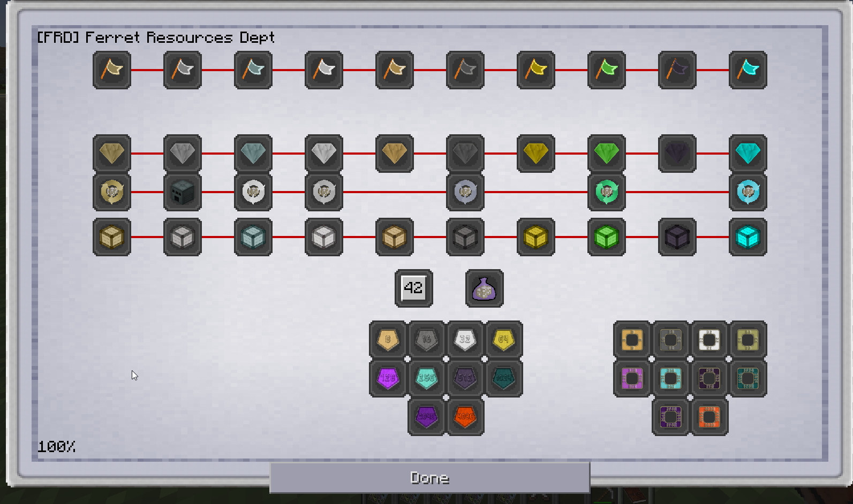Select the violet pentagon labeled 2048
853x504 pixels.
[x=427, y=417]
